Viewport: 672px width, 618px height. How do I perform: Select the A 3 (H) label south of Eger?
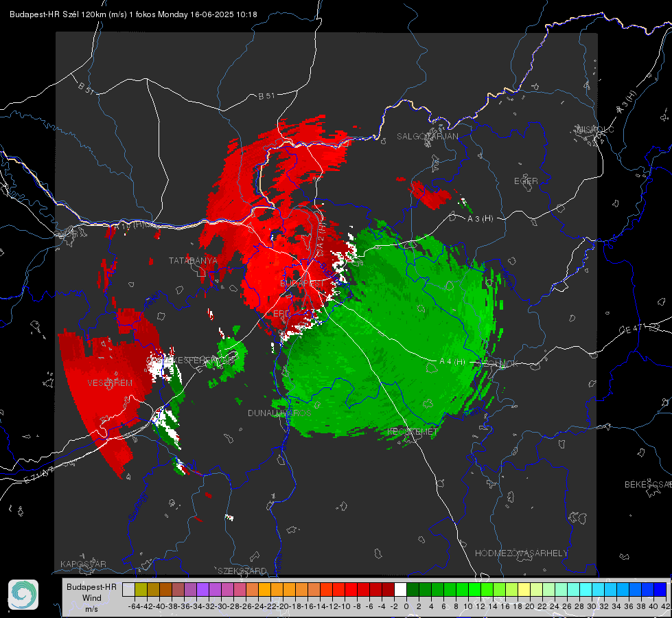point(480,219)
